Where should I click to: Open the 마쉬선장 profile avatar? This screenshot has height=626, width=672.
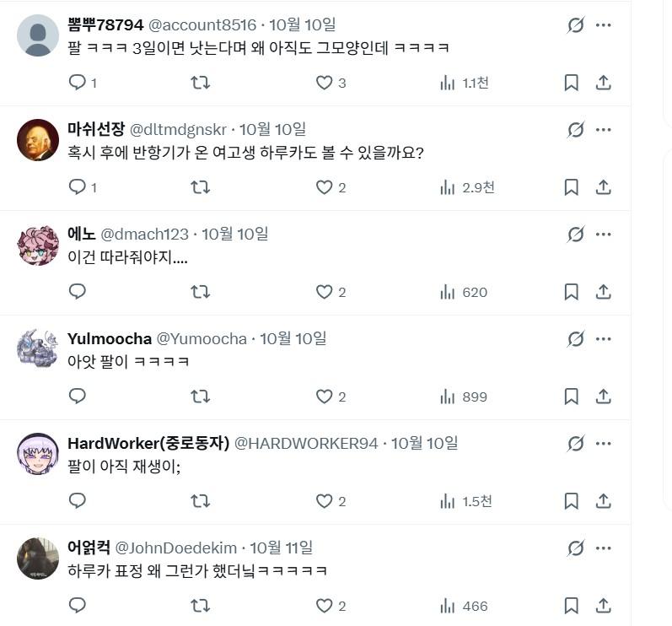click(x=38, y=140)
